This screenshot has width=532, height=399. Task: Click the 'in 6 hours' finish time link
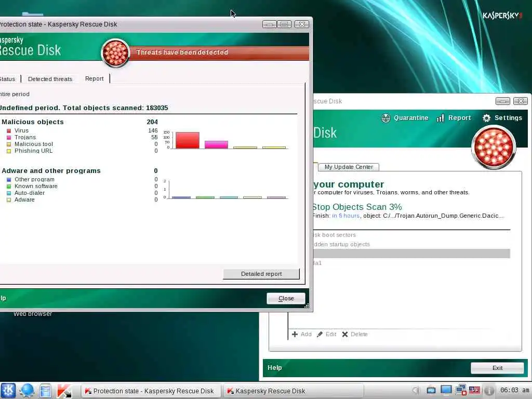point(345,216)
